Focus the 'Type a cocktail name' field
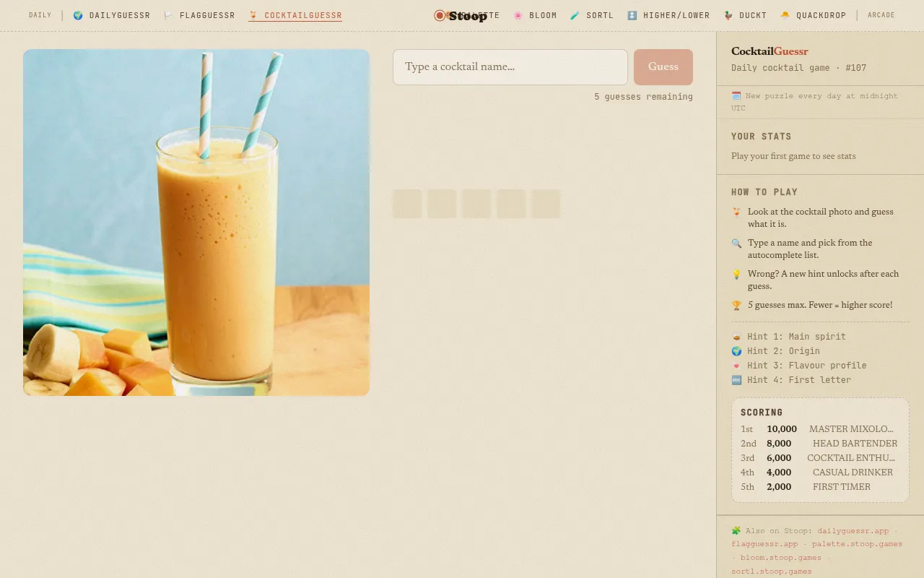This screenshot has height=578, width=924. [x=510, y=67]
